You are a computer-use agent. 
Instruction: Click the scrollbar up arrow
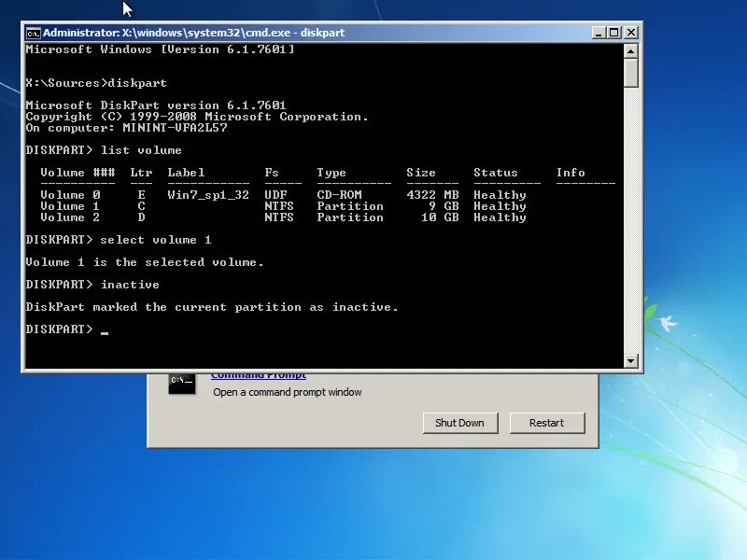point(631,51)
